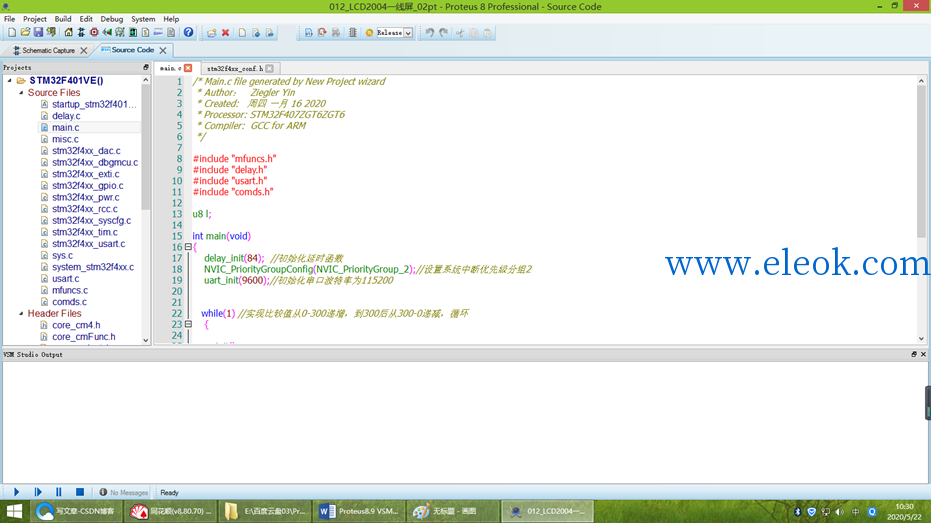Fold the code block at line 16
This screenshot has height=523, width=931.
coord(188,247)
